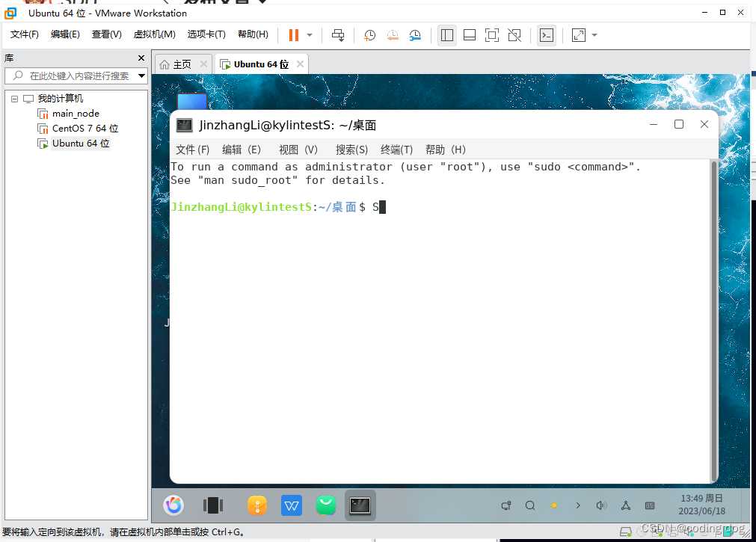The width and height of the screenshot is (756, 542).
Task: Close the library panel
Action: [x=141, y=58]
